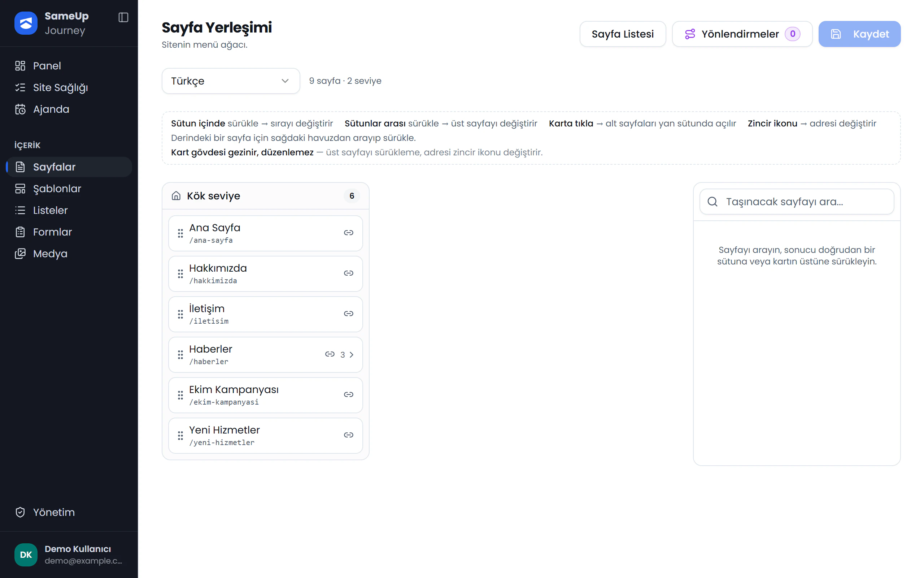
Task: Open the Türkçe language dropdown
Action: pos(231,81)
